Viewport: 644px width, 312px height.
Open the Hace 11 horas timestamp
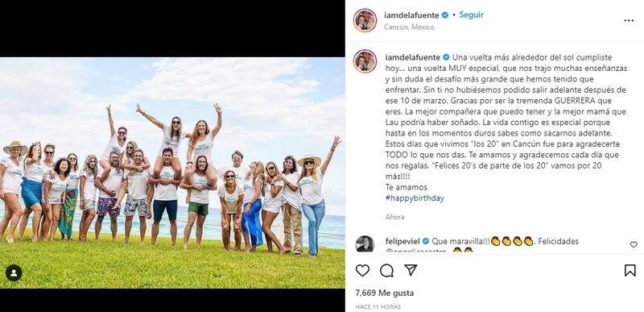click(x=378, y=306)
